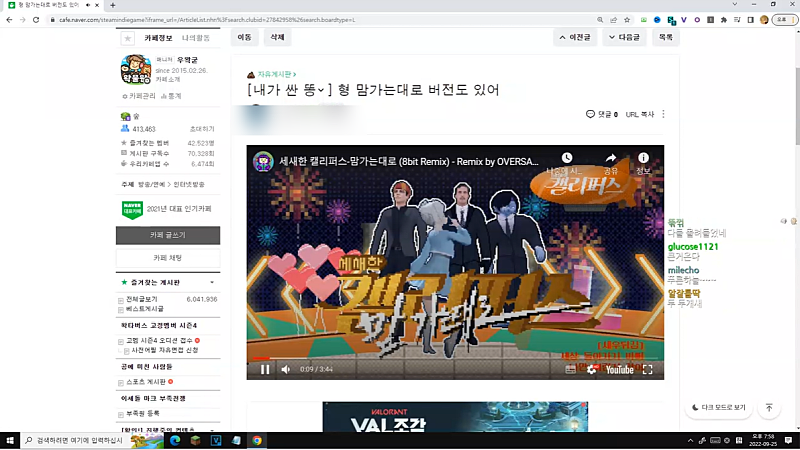Open 통계 link in sidebar
The height and width of the screenshot is (450, 800).
point(171,96)
